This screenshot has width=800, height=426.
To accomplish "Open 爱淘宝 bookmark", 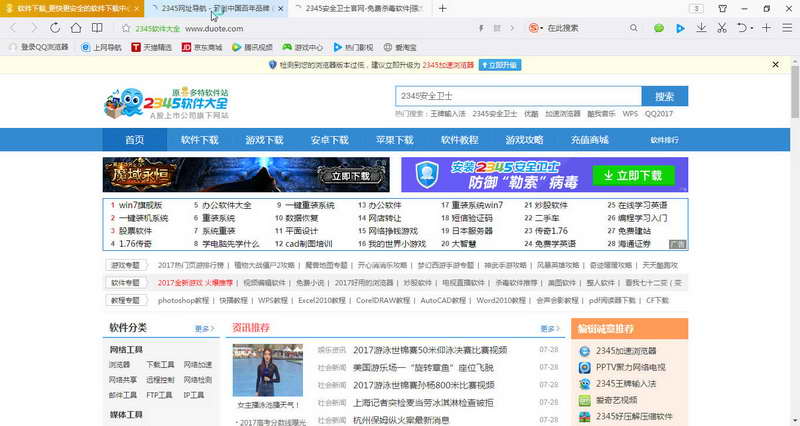I will (400, 47).
